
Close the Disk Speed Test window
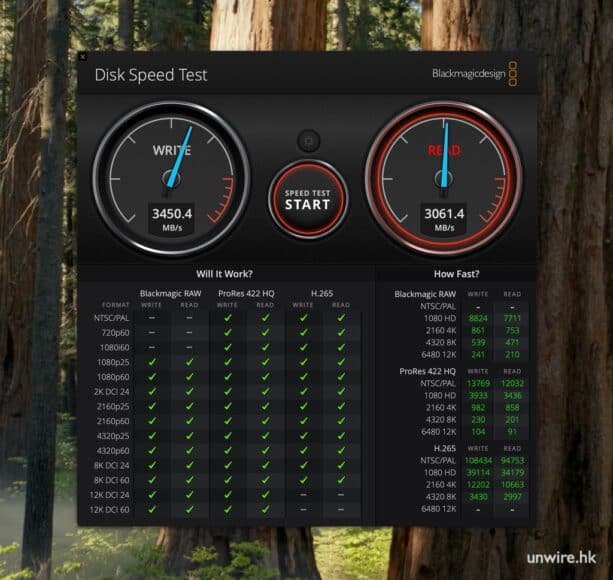(x=83, y=57)
